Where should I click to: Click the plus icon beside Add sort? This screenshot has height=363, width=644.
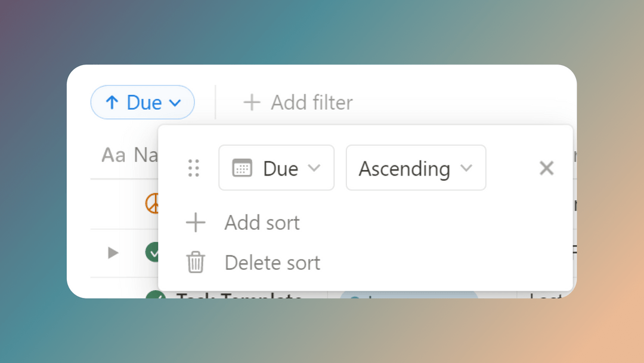[x=195, y=222]
